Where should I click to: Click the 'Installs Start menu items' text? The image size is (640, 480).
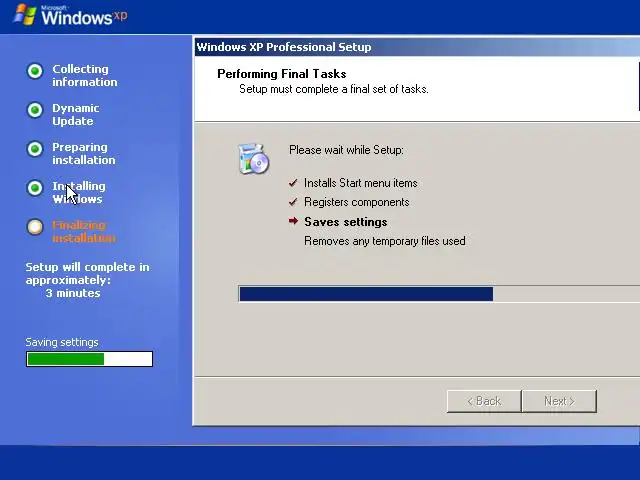361,183
